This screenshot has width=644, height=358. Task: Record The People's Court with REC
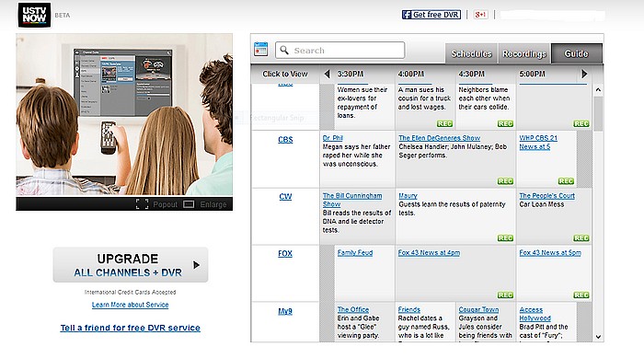coord(581,238)
